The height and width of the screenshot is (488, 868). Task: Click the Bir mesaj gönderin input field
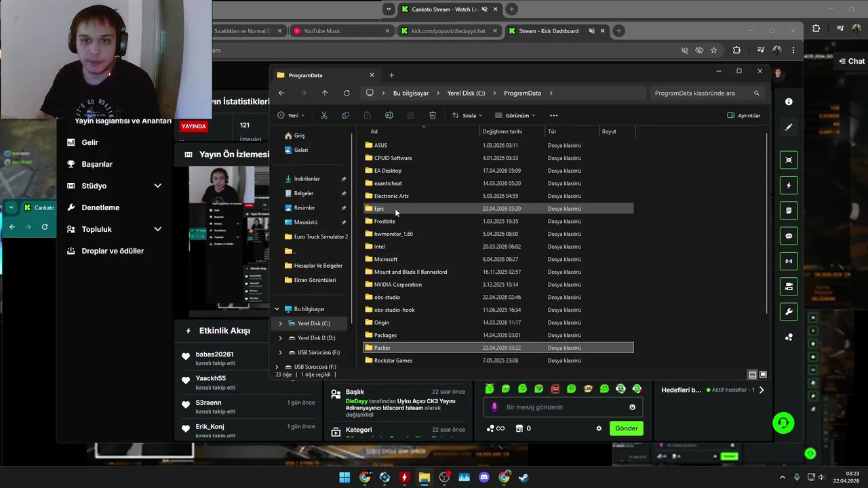coord(563,407)
